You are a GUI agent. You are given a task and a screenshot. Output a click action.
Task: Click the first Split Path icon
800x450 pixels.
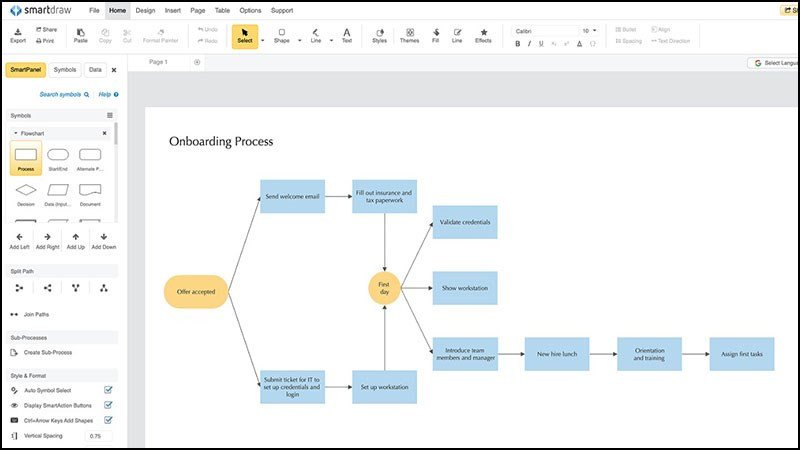pyautogui.click(x=19, y=288)
